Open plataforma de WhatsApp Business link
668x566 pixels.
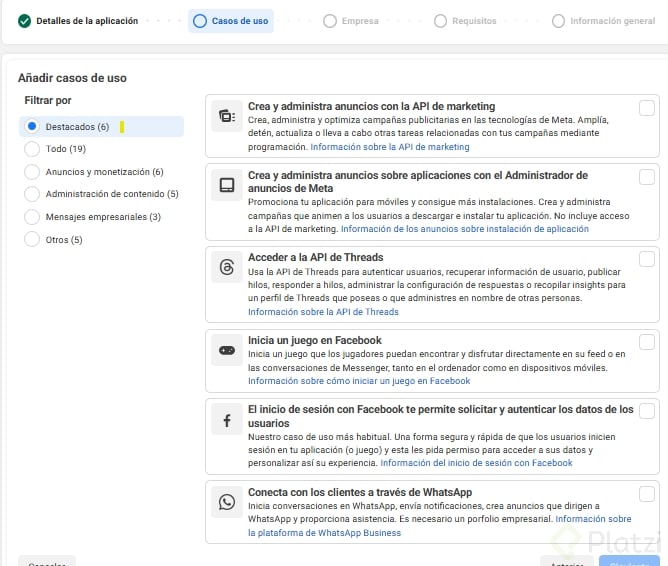click(x=324, y=532)
